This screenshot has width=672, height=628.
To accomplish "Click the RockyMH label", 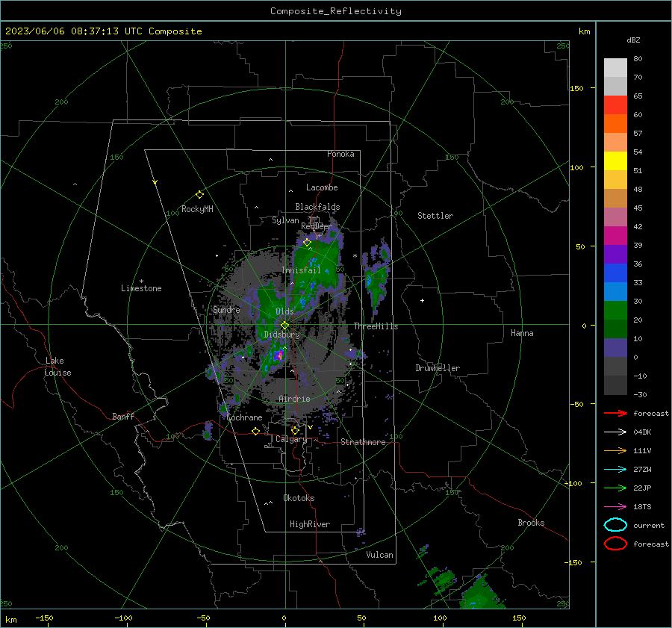I will 197,209.
